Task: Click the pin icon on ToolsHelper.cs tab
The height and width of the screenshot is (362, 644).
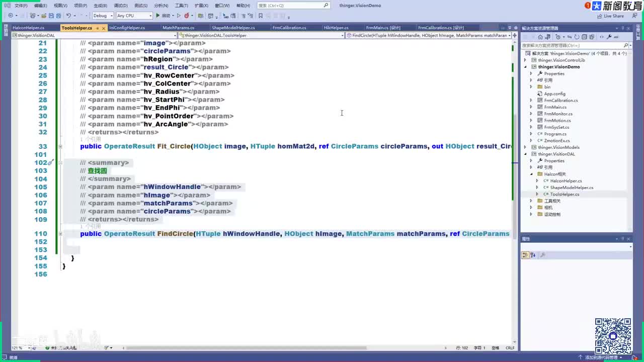Action: click(98, 28)
